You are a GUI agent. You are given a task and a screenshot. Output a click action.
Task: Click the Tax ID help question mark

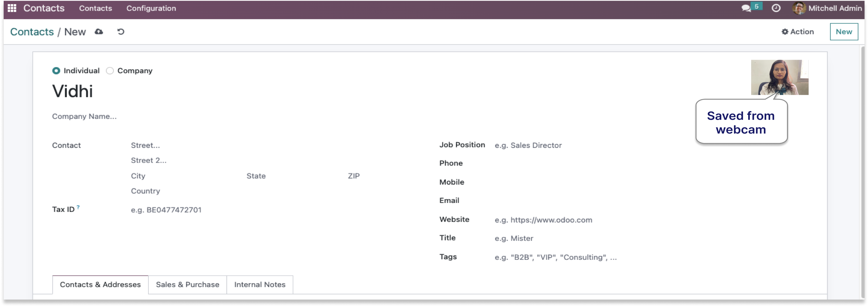(x=78, y=207)
